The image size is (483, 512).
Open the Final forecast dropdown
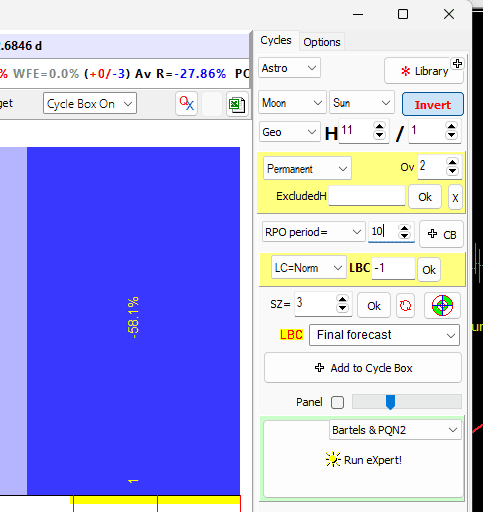click(x=384, y=335)
